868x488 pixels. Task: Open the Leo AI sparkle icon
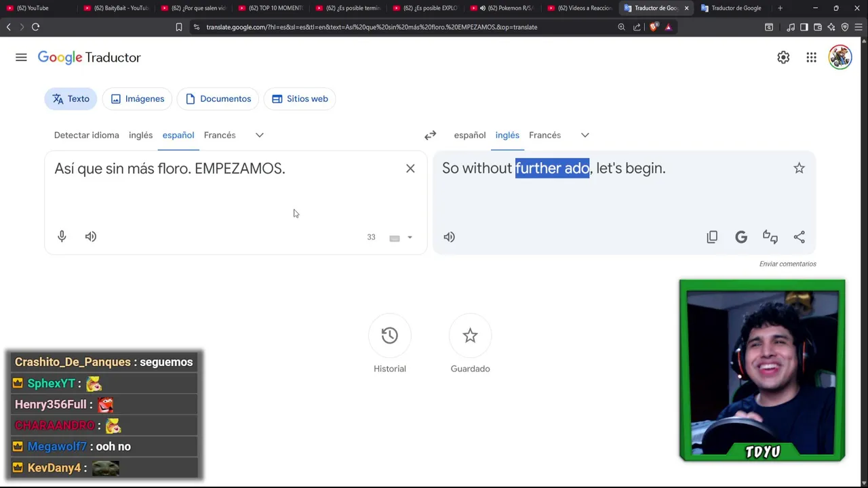pos(831,27)
